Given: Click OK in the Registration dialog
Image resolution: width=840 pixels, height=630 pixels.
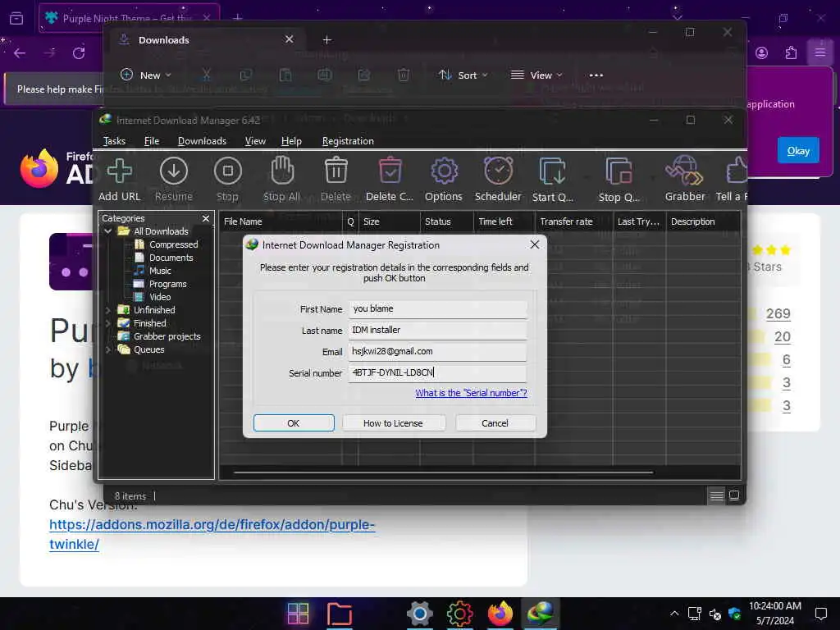Looking at the screenshot, I should (x=294, y=423).
